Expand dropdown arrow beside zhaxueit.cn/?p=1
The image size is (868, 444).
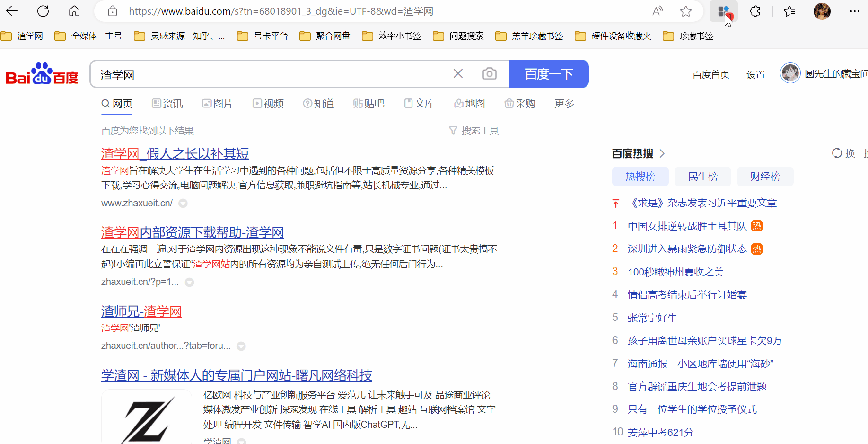click(189, 283)
